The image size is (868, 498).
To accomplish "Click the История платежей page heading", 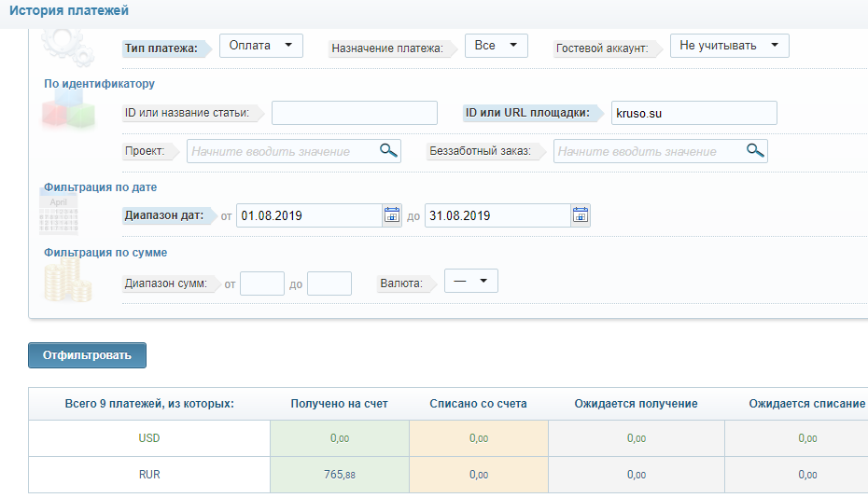I will click(x=69, y=10).
